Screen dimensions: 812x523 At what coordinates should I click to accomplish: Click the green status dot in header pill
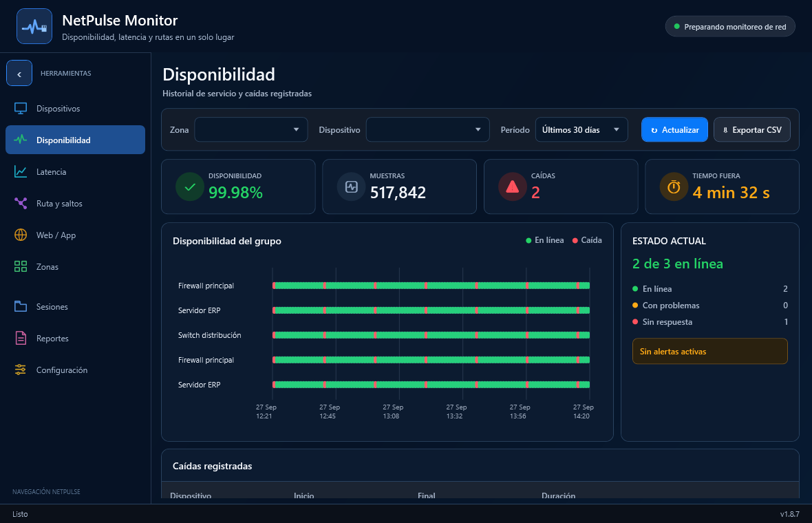pos(677,26)
